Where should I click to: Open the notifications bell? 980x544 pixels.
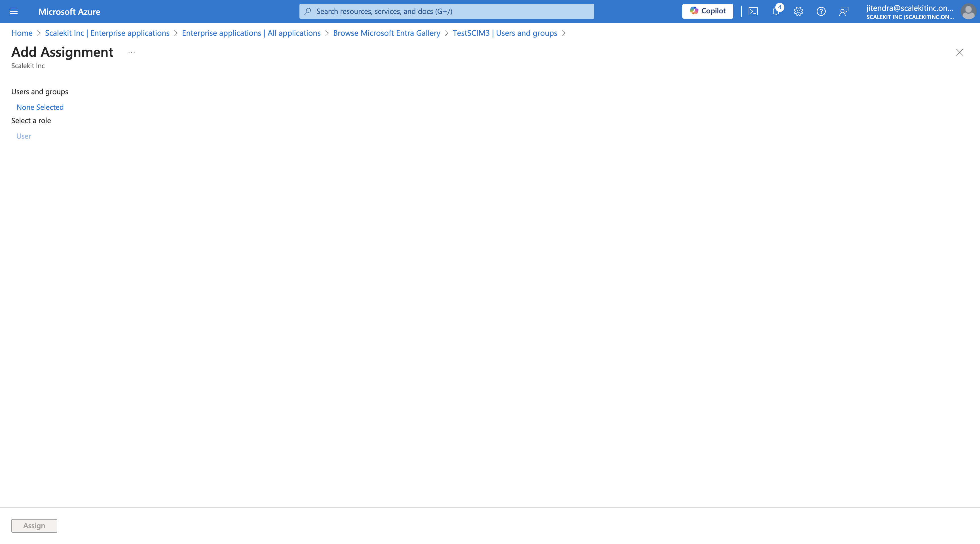pos(776,11)
